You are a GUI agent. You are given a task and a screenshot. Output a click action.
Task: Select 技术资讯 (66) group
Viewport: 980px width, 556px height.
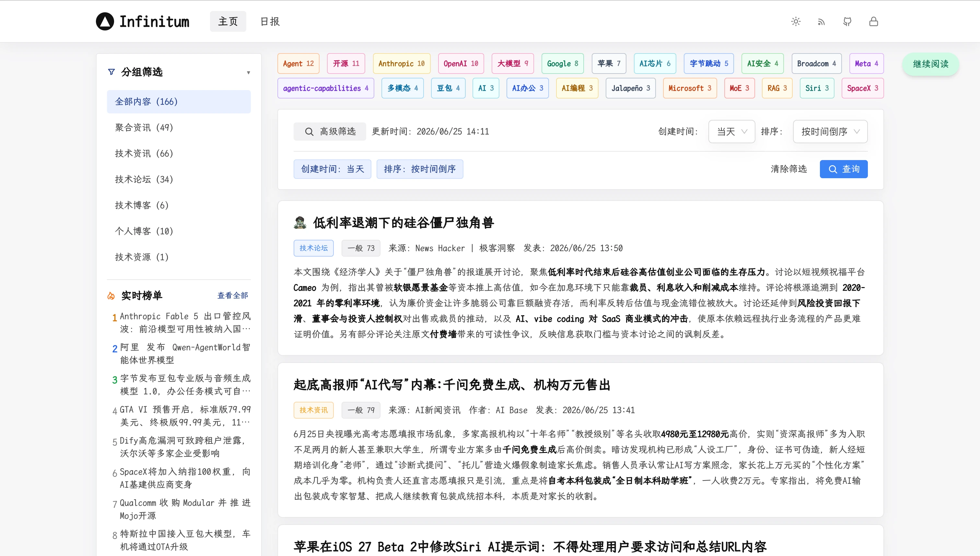(x=179, y=154)
